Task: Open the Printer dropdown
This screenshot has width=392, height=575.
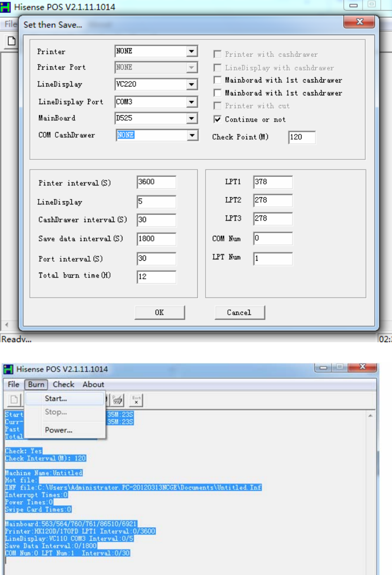Action: [192, 51]
